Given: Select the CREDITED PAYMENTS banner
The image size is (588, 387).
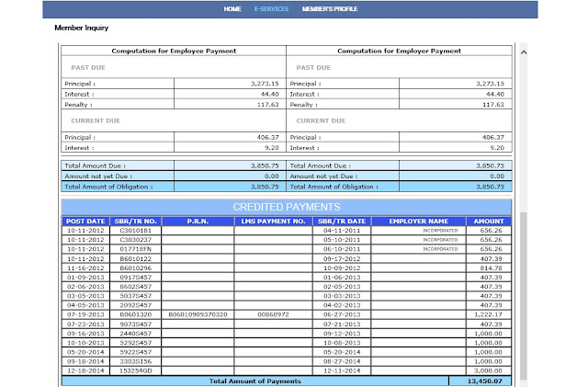Looking at the screenshot, I should tap(287, 207).
